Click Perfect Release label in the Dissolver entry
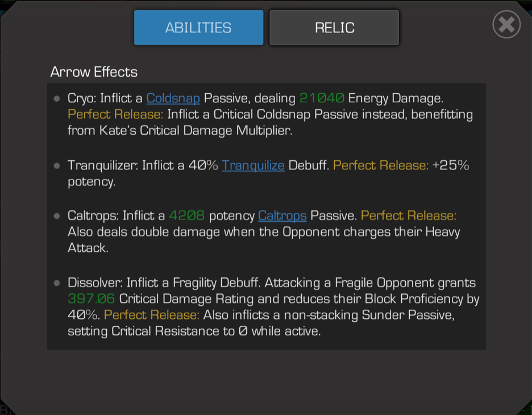This screenshot has height=415, width=532. point(152,316)
